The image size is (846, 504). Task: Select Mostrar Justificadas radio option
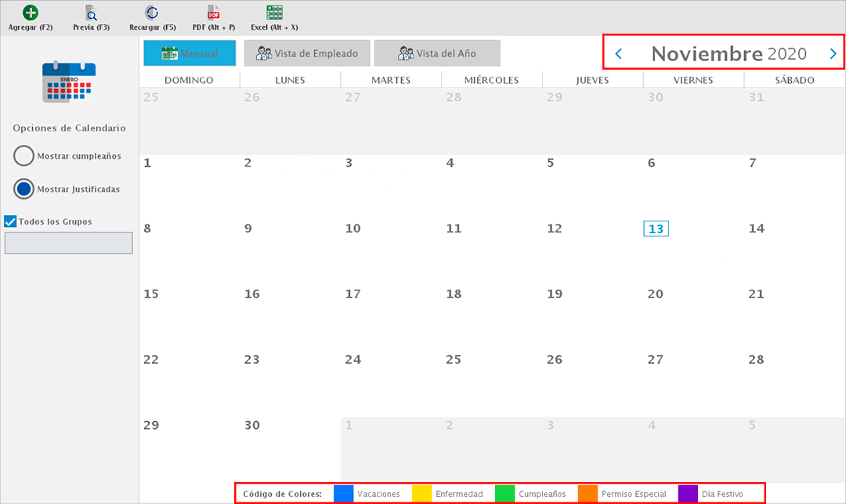coord(23,189)
